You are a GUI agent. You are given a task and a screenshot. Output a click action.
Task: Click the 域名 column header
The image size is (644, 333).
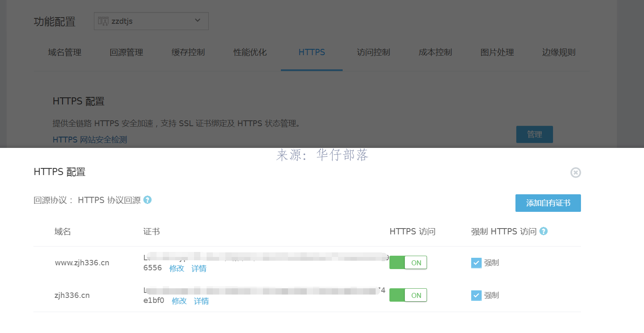pyautogui.click(x=63, y=231)
